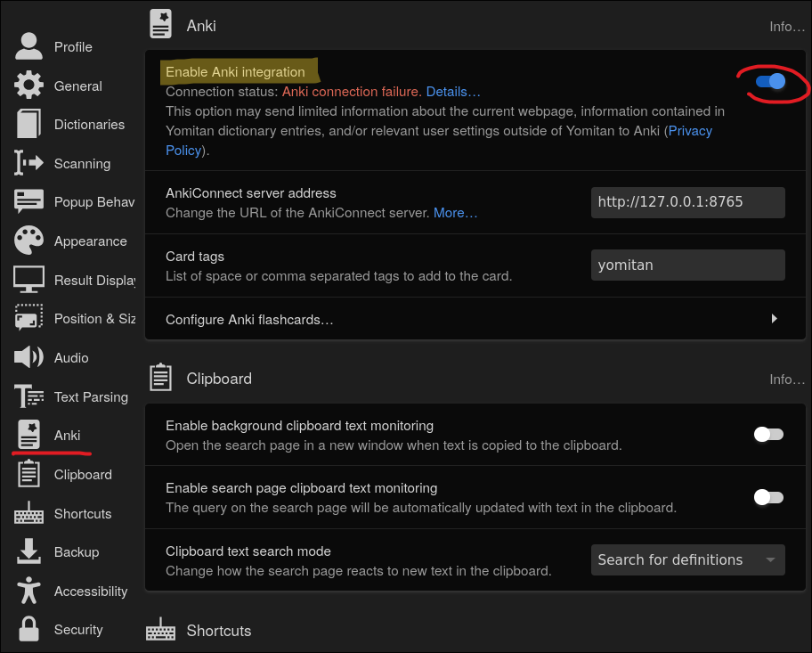Expand Configure Anki flashcards arrow
The image size is (812, 653).
774,319
